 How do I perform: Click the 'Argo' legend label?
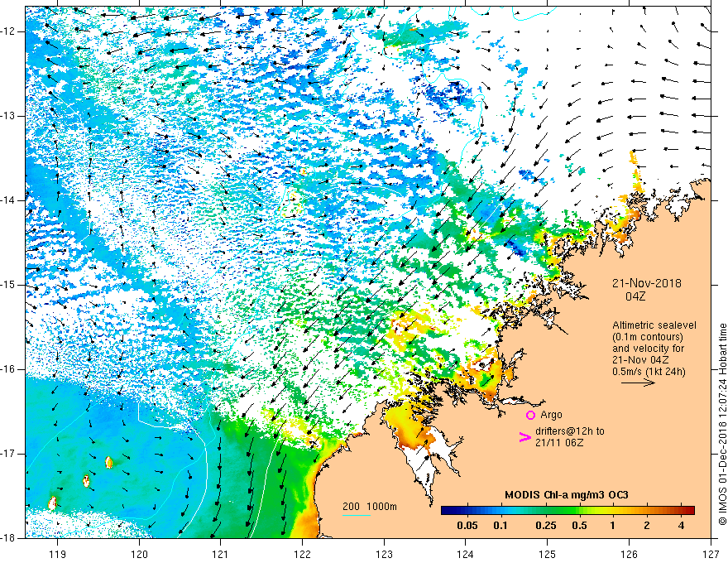[x=551, y=414]
